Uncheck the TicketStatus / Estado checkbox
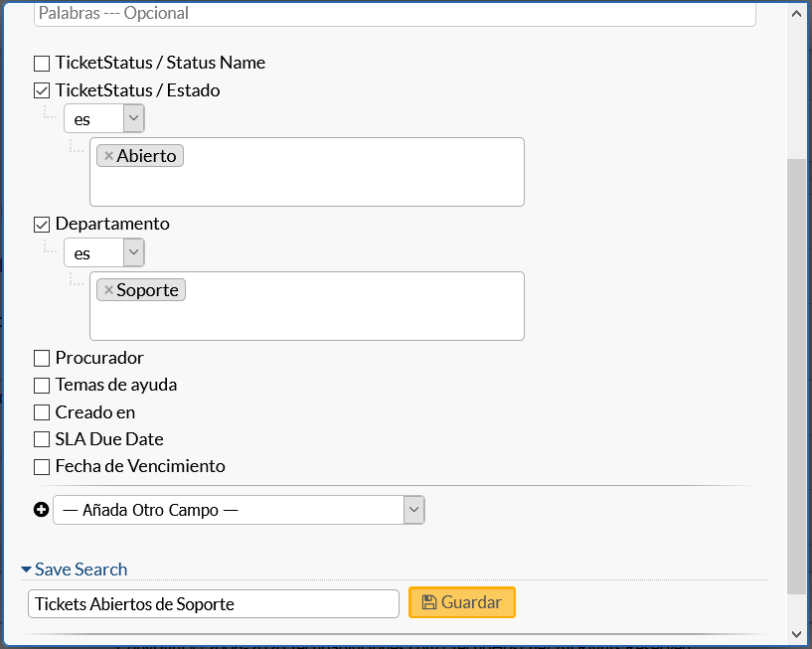The image size is (812, 649). (42, 90)
